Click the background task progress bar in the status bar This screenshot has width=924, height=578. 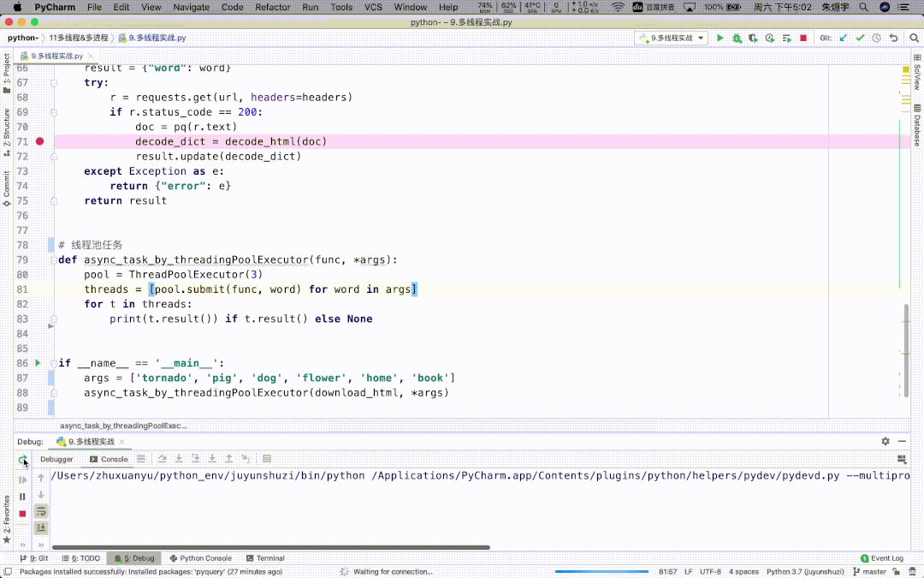(601, 571)
